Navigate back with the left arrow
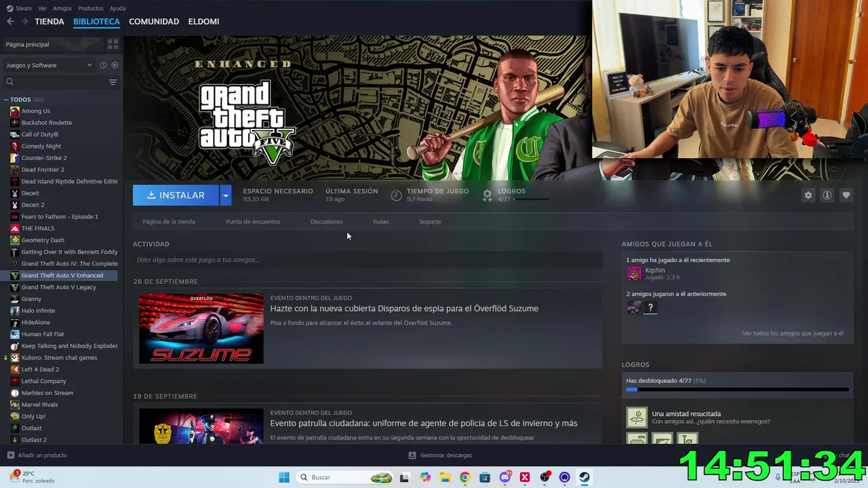 (10, 22)
